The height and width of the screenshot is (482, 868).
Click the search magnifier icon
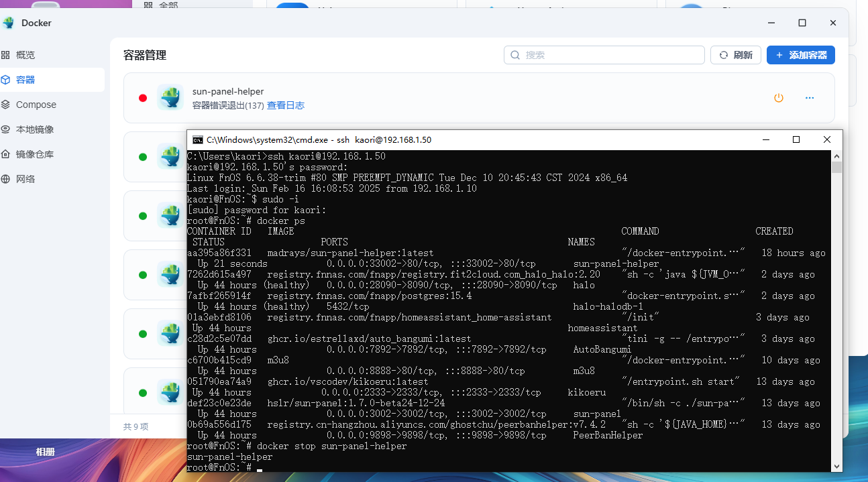(x=515, y=55)
